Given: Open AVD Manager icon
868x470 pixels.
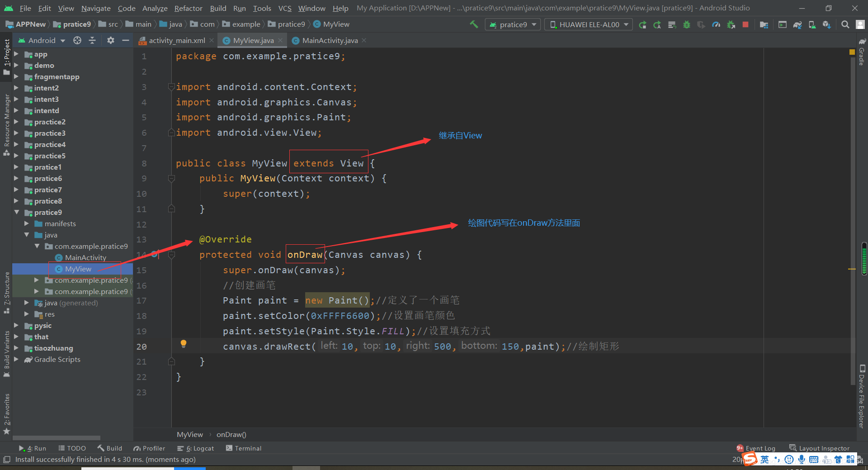Looking at the screenshot, I should (812, 24).
